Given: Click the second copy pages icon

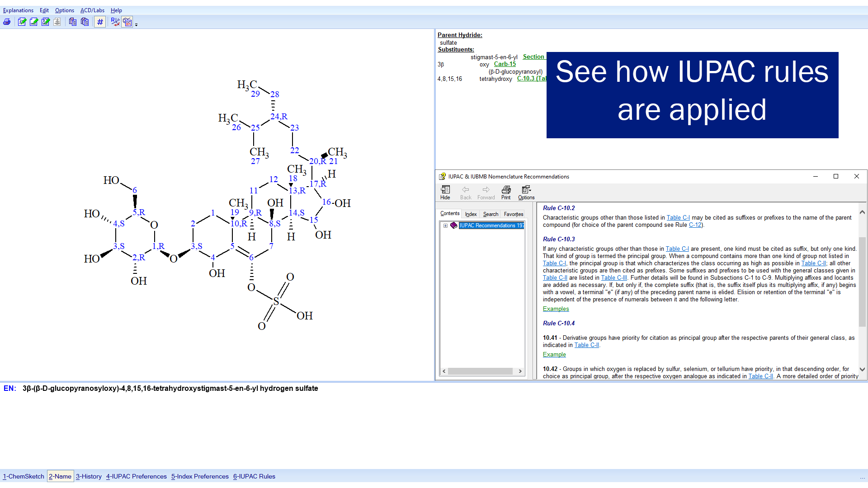Looking at the screenshot, I should (x=85, y=22).
